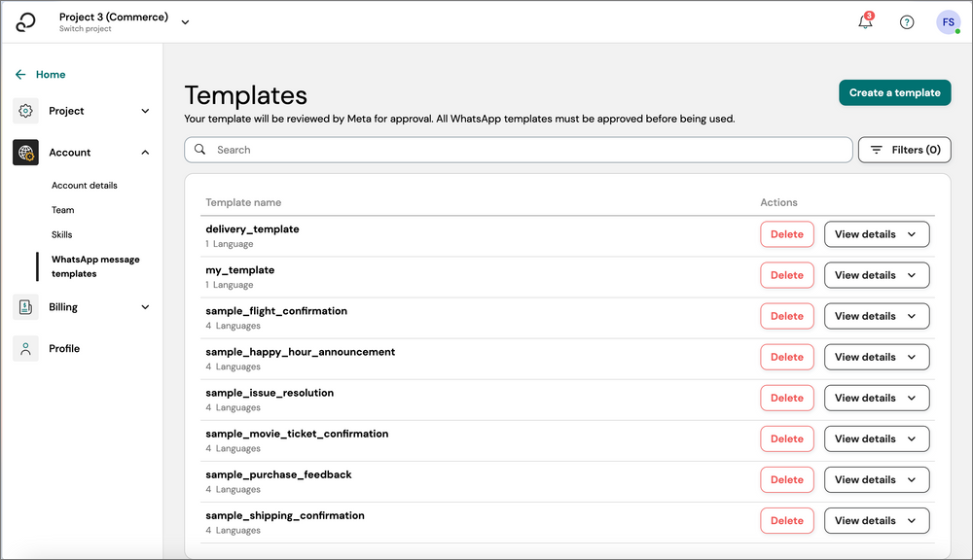This screenshot has height=560, width=973.
Task: Click the app logo in top-left corner
Action: (26, 21)
